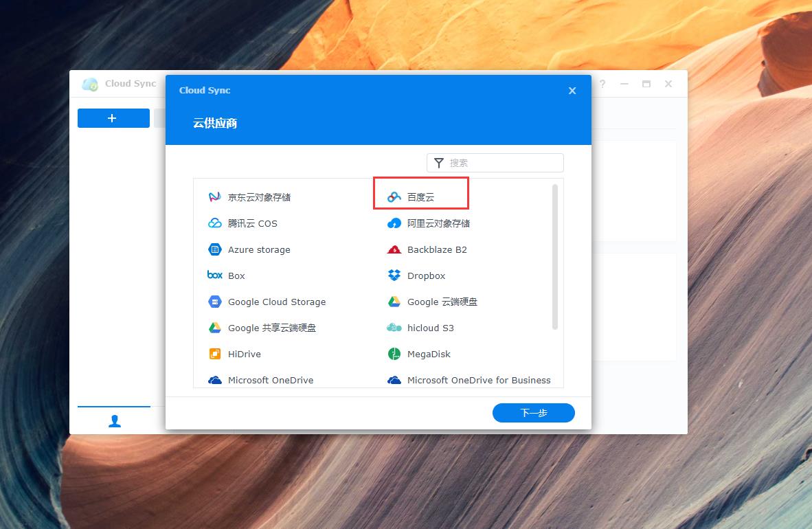Click the Azure storage icon
The height and width of the screenshot is (529, 812).
(x=214, y=249)
